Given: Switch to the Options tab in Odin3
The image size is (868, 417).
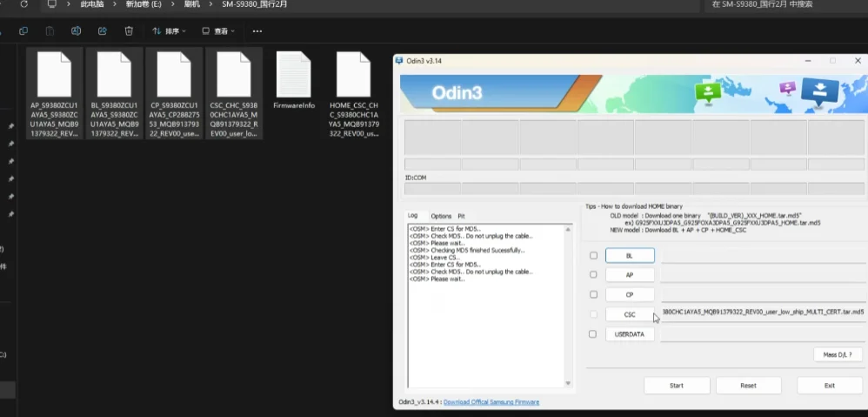Looking at the screenshot, I should [441, 216].
